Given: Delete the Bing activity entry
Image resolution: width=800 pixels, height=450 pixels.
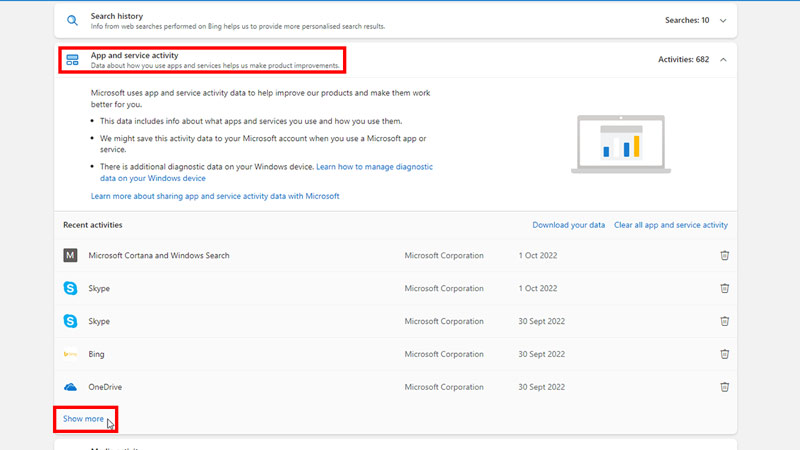Looking at the screenshot, I should (x=724, y=354).
